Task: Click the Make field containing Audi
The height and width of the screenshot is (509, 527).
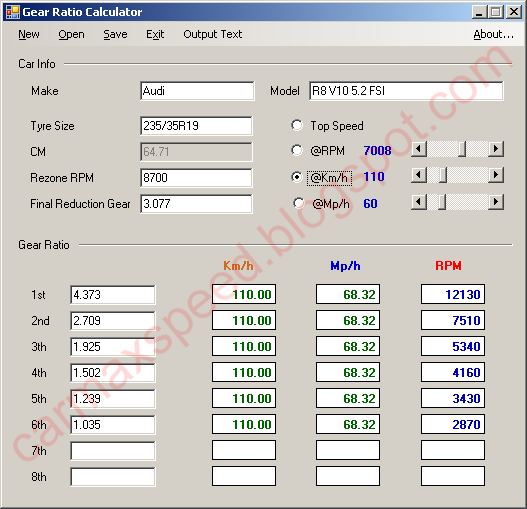Action: (x=197, y=91)
